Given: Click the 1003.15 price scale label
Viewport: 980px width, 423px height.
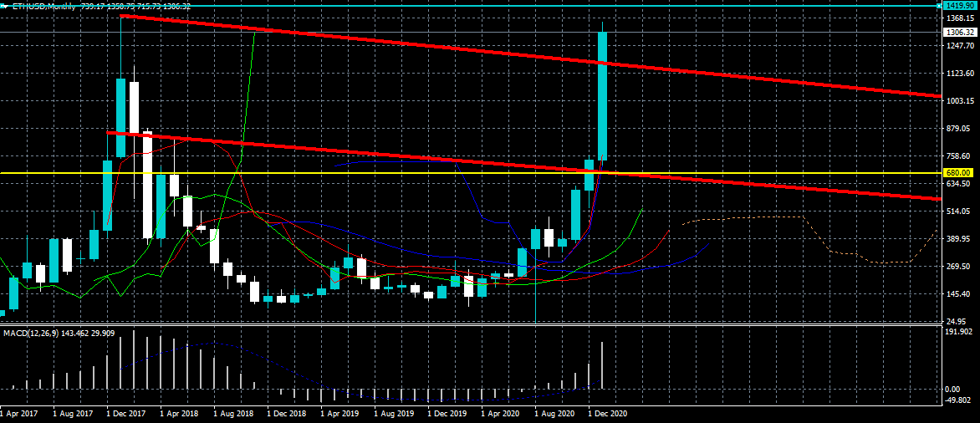Looking at the screenshot, I should [x=959, y=101].
